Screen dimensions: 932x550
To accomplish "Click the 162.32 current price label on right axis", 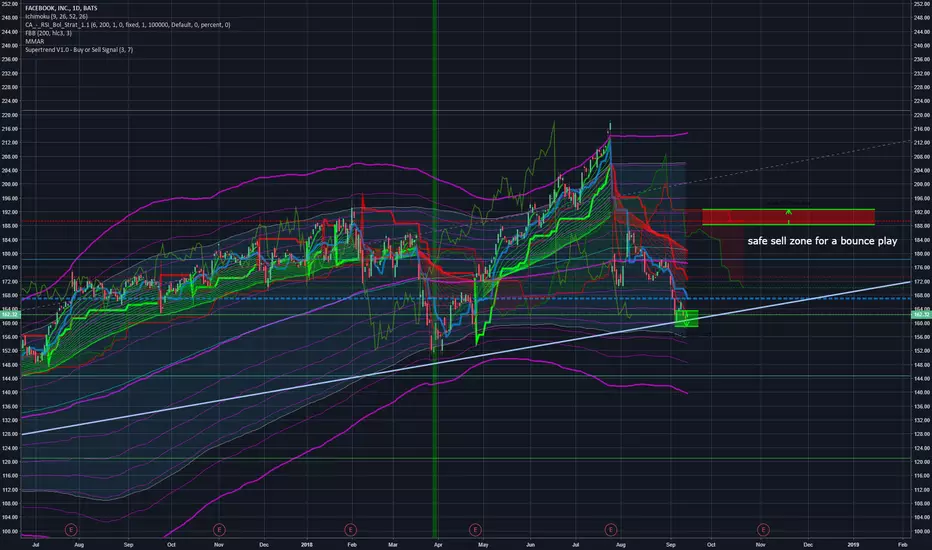I will pos(921,315).
